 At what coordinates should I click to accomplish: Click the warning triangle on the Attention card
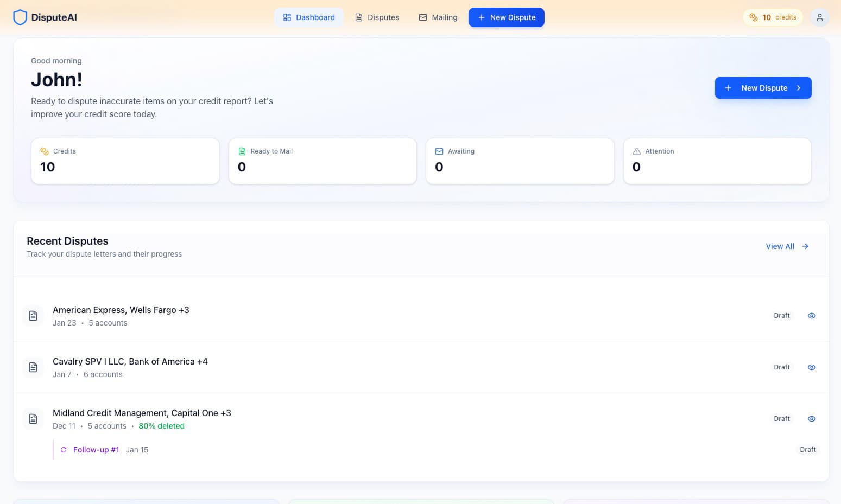636,151
